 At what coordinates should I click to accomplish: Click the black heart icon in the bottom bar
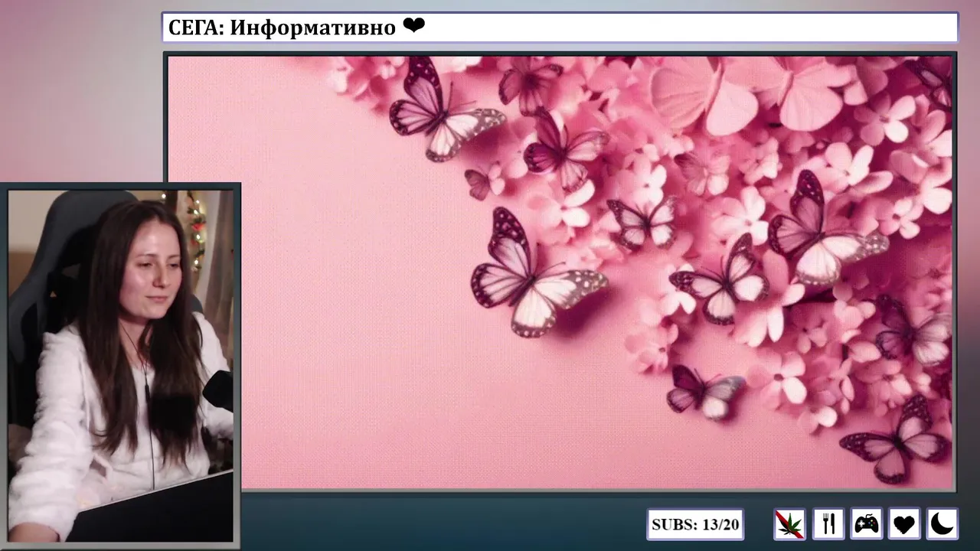tap(904, 524)
